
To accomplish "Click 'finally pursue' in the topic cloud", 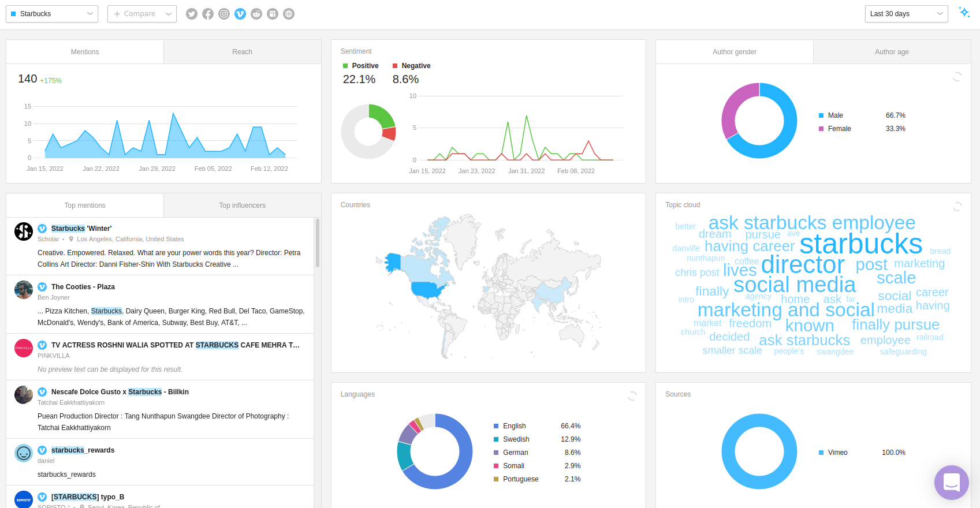I will pyautogui.click(x=896, y=324).
